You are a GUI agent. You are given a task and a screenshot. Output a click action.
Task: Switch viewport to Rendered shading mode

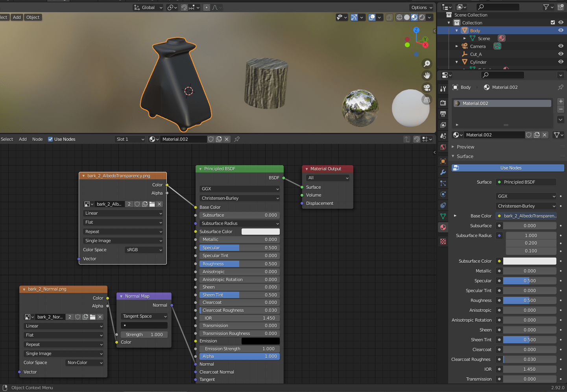(x=421, y=17)
